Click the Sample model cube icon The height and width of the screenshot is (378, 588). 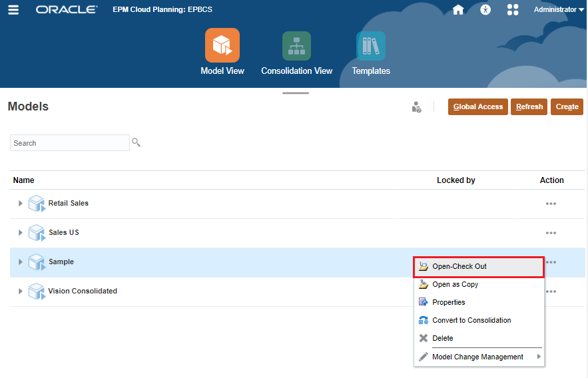click(x=37, y=262)
